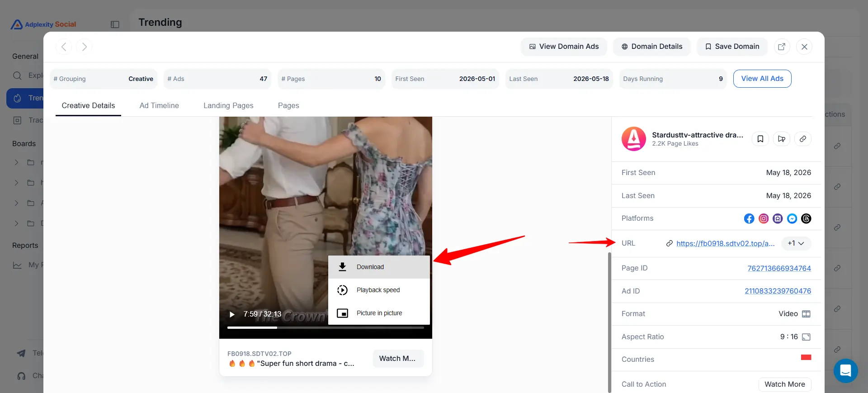Click the Instagram platform icon
The height and width of the screenshot is (393, 868).
pyautogui.click(x=764, y=218)
